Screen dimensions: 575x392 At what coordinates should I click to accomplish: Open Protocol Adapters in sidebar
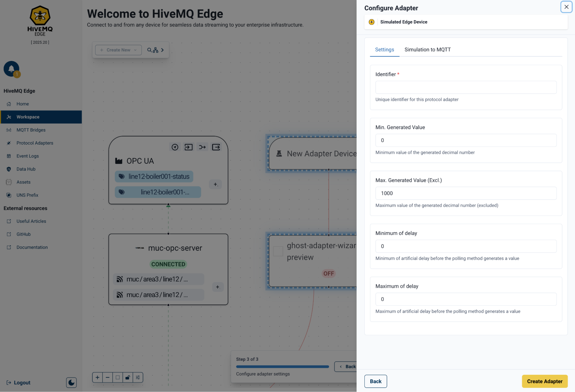pyautogui.click(x=35, y=143)
